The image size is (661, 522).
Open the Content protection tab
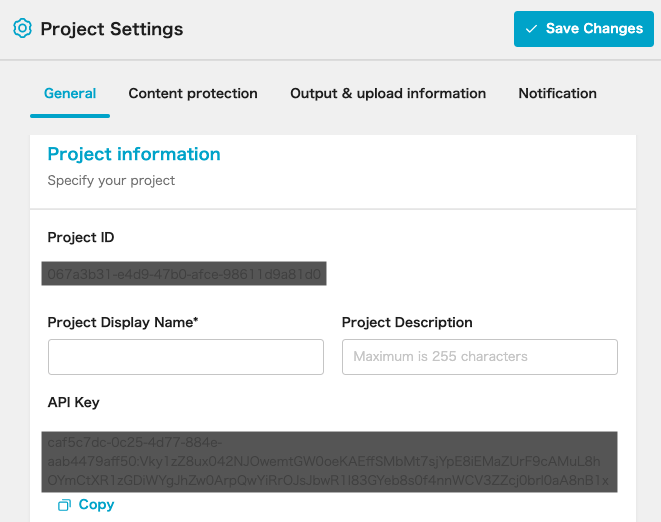click(193, 93)
